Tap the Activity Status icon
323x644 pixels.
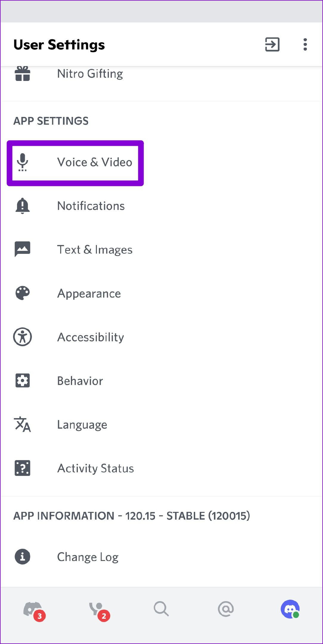tap(23, 468)
